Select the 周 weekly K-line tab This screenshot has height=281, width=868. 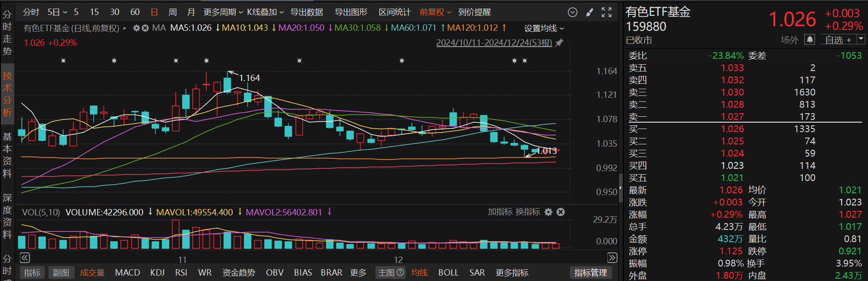coord(172,12)
